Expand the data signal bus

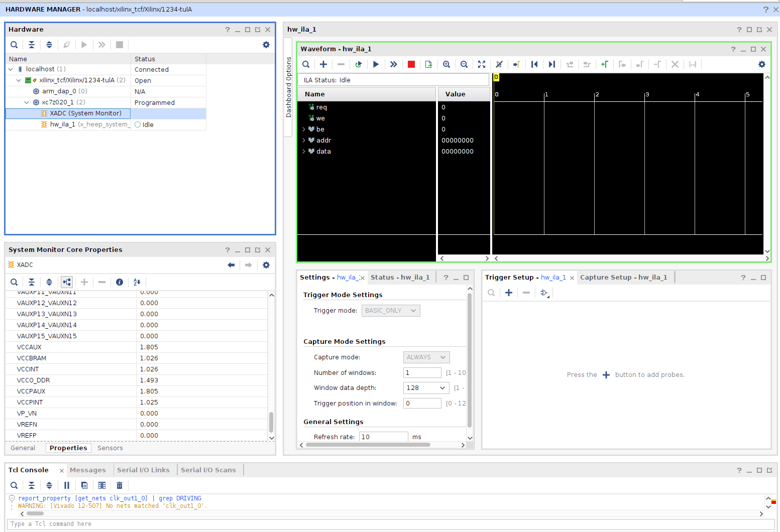[x=304, y=152]
